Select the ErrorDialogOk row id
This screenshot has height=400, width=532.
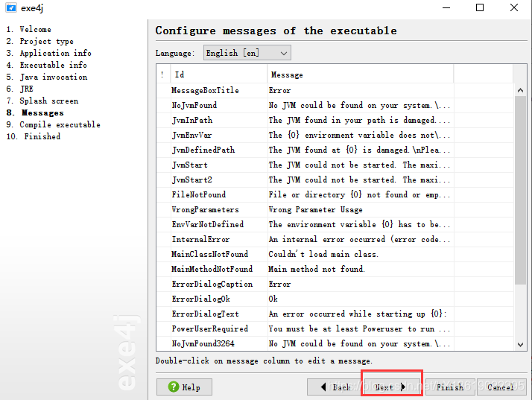(201, 299)
